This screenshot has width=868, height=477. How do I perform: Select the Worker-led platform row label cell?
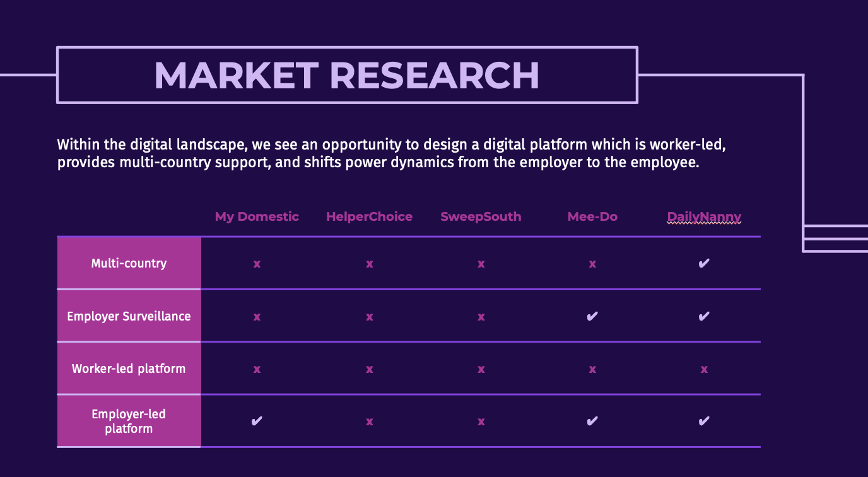[129, 368]
